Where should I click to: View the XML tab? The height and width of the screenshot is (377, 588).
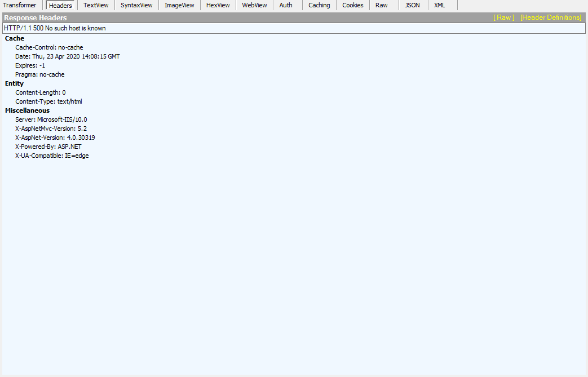440,5
